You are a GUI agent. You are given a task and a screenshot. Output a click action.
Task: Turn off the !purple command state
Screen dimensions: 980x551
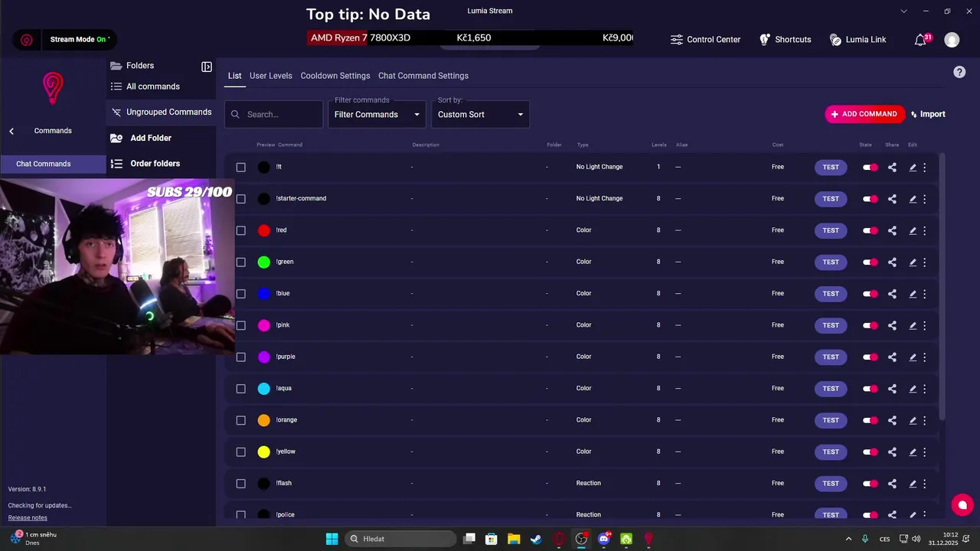871,357
